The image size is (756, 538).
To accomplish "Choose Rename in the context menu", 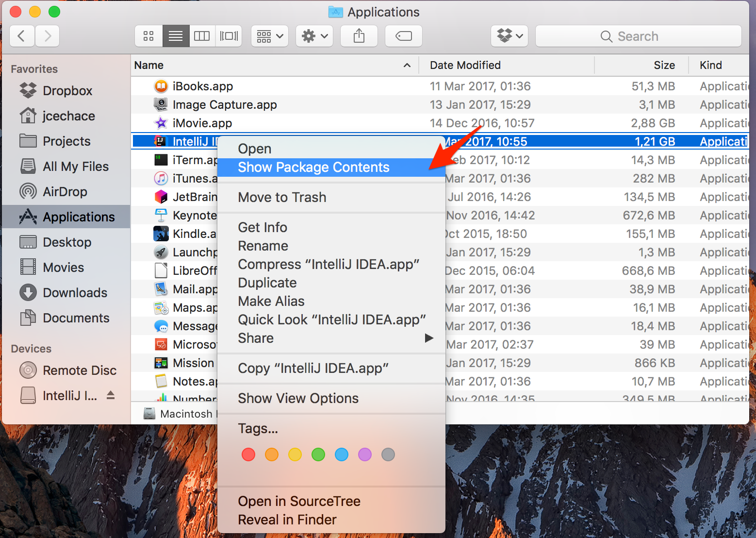I will click(x=331, y=246).
